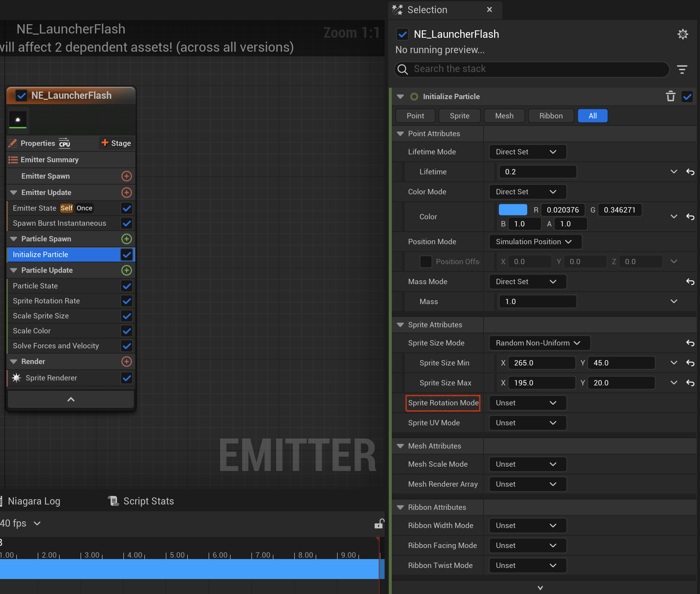The height and width of the screenshot is (594, 700).
Task: Reset Mass Mode to default
Action: (x=690, y=282)
